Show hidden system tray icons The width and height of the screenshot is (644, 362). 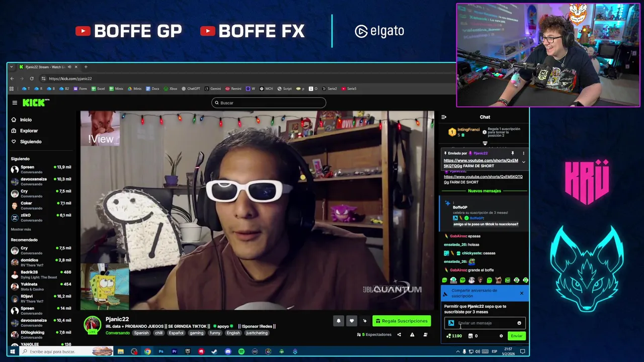click(x=457, y=351)
